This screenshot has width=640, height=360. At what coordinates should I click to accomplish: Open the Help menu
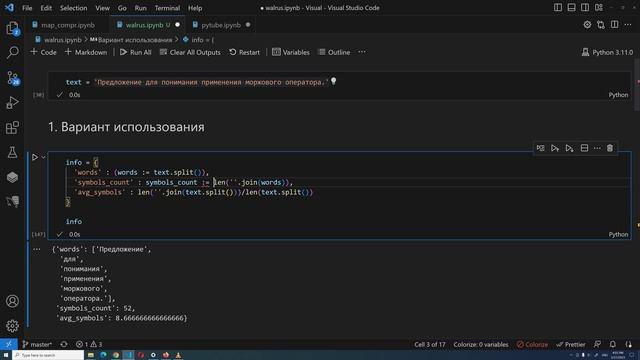pos(195,8)
